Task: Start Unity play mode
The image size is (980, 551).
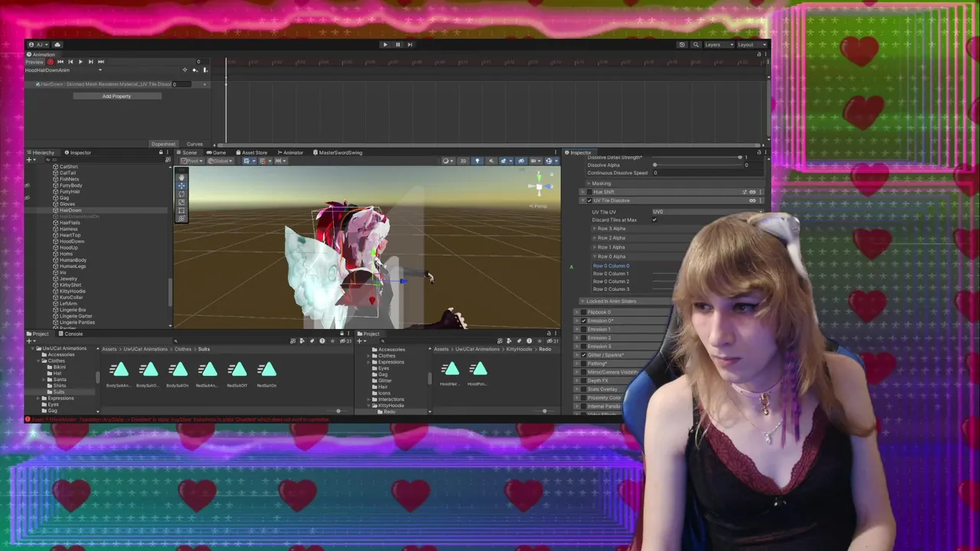Action: (385, 44)
